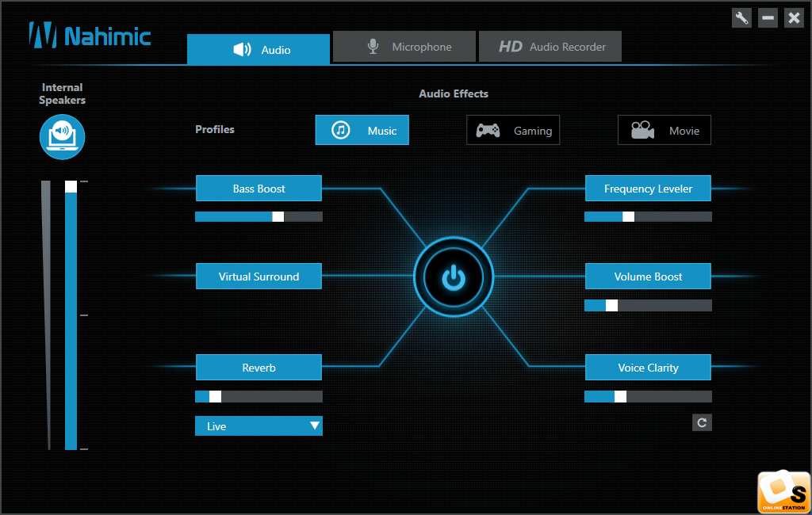Click the Internal Speakers label
The height and width of the screenshot is (515, 812).
pos(62,93)
